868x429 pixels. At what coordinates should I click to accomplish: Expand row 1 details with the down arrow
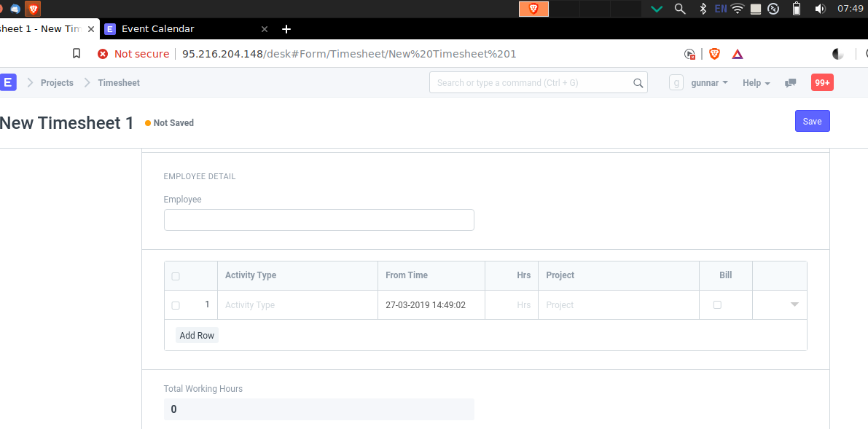pyautogui.click(x=794, y=304)
